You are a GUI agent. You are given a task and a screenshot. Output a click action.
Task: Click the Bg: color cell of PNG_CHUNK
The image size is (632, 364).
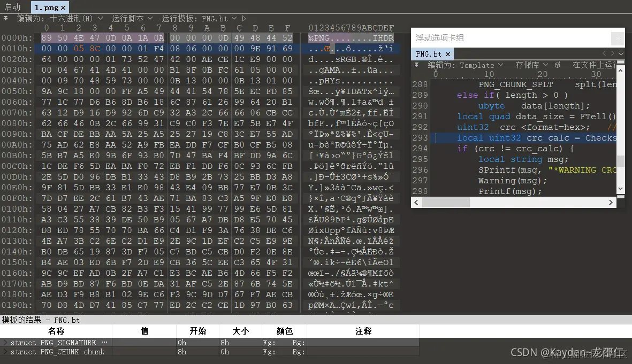[x=299, y=352]
